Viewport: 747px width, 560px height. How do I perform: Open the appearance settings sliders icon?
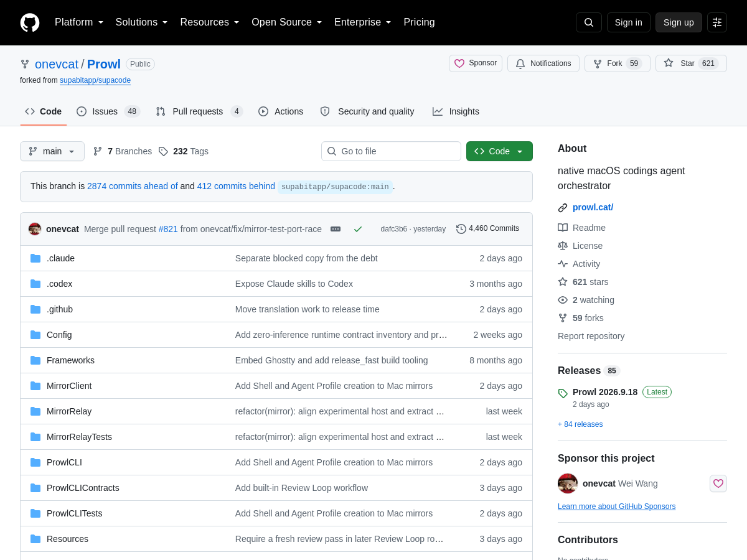(717, 22)
